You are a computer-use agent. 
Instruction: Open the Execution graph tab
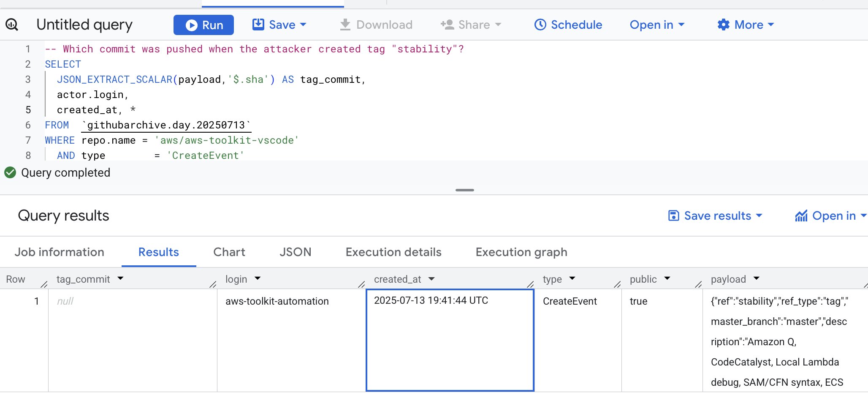coord(521,252)
